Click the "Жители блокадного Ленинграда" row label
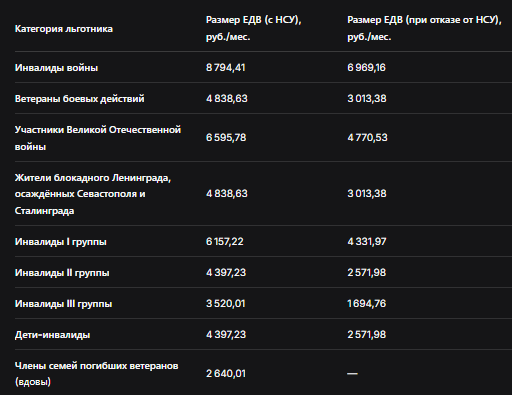This screenshot has height=395, width=512. [x=93, y=194]
